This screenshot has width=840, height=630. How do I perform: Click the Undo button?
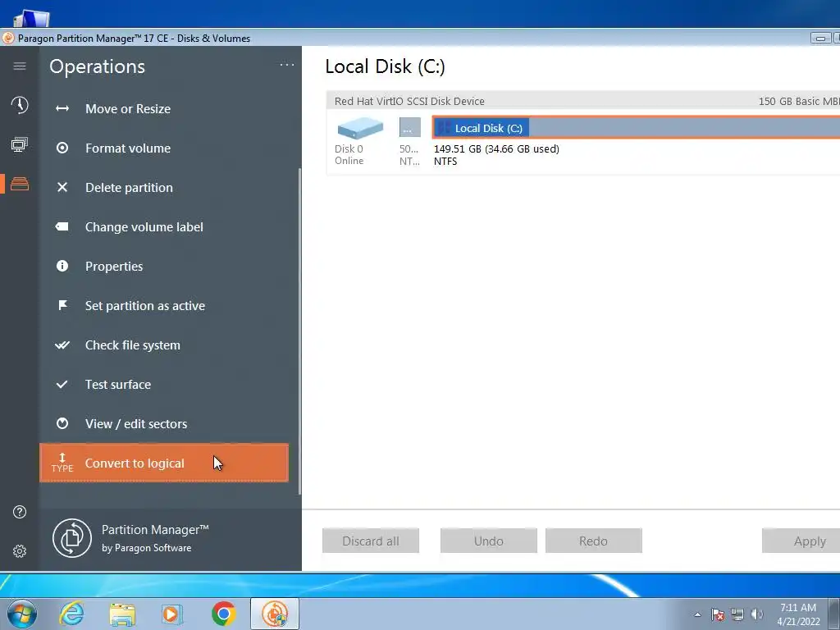click(489, 541)
